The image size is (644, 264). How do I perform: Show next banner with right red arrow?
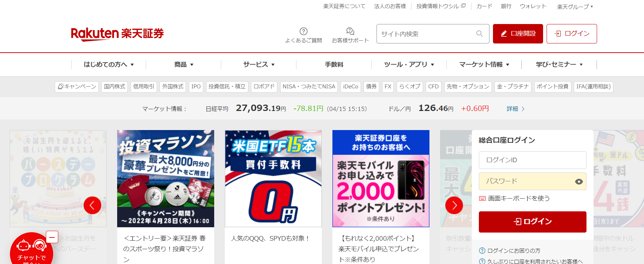click(x=454, y=205)
